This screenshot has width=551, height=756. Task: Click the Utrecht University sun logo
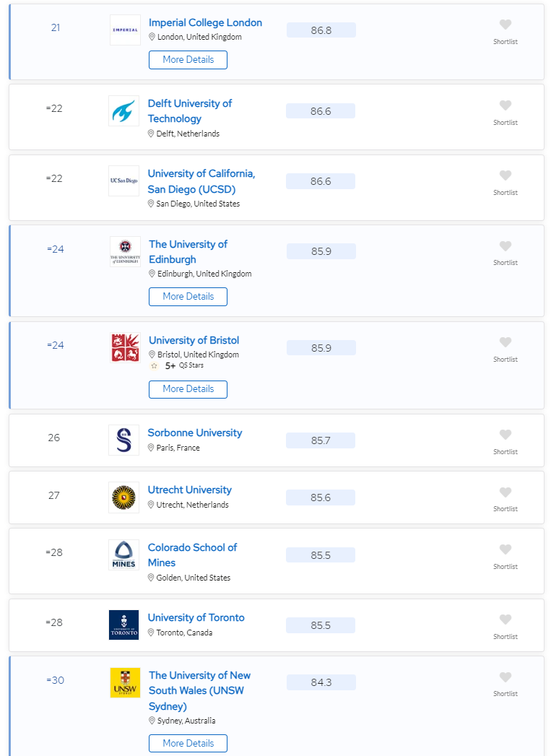(123, 498)
